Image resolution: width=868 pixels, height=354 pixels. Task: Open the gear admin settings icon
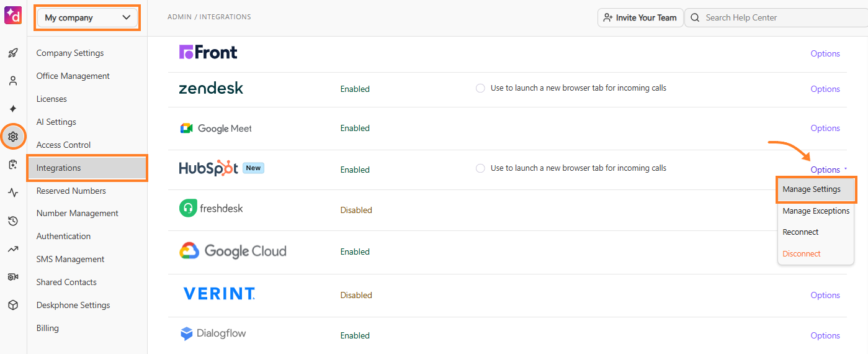point(13,137)
